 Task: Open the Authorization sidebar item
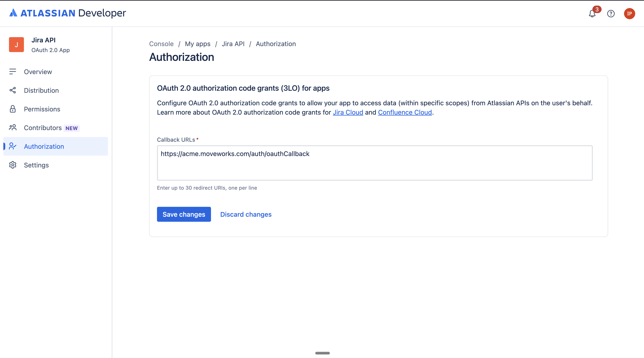click(44, 146)
